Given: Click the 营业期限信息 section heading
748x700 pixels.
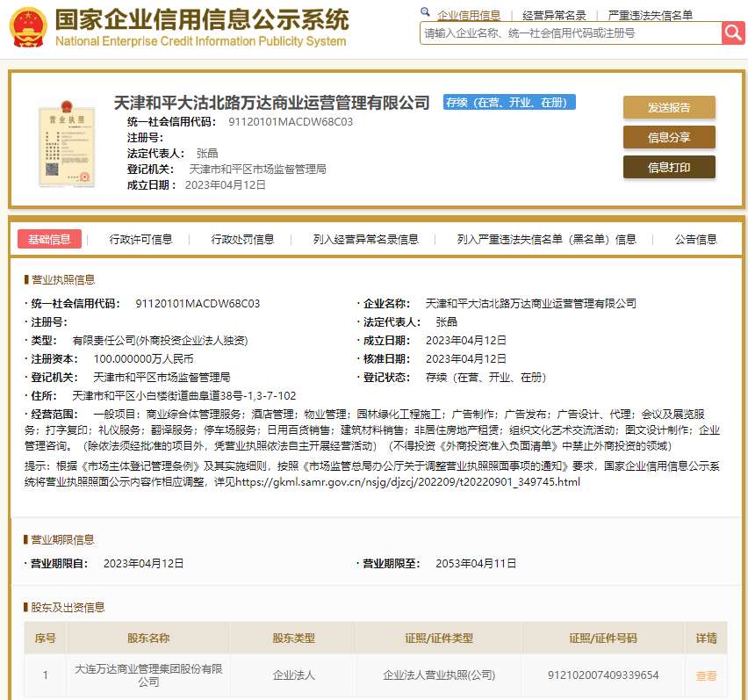Looking at the screenshot, I should click(x=62, y=539).
